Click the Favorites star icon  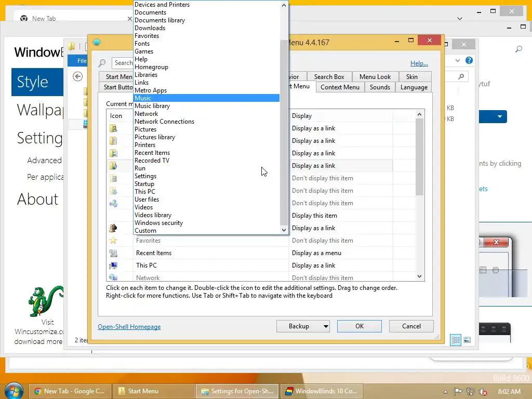point(113,241)
